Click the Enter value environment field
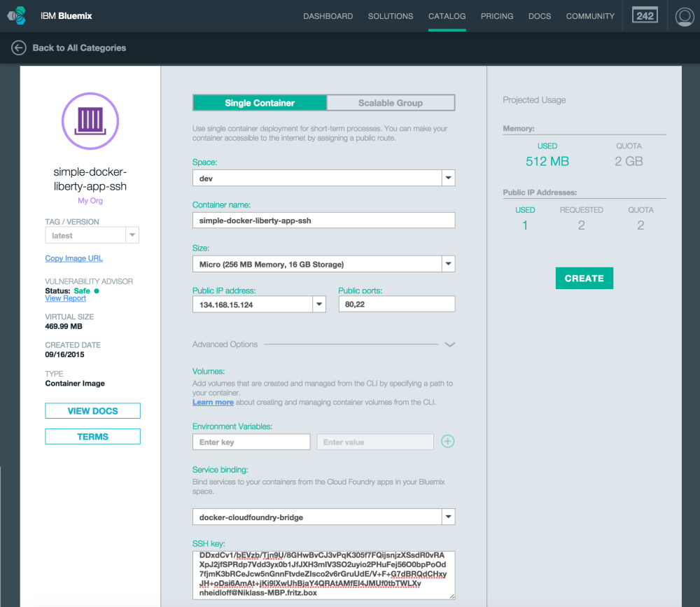This screenshot has height=607, width=700. pos(375,442)
